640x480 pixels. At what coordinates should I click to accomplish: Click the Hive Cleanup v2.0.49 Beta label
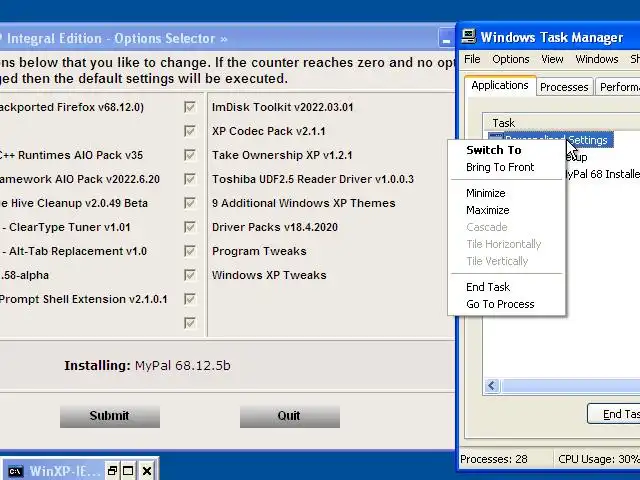pos(74,203)
